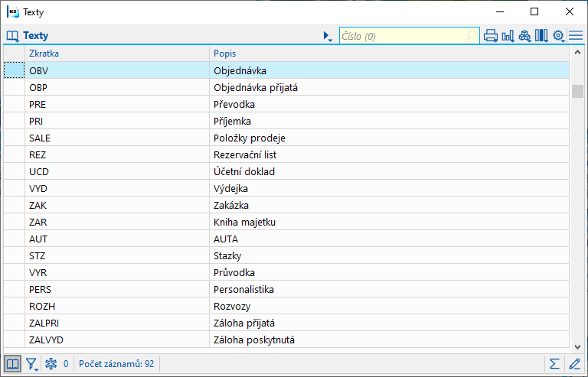Open the hamburger menu

(576, 36)
